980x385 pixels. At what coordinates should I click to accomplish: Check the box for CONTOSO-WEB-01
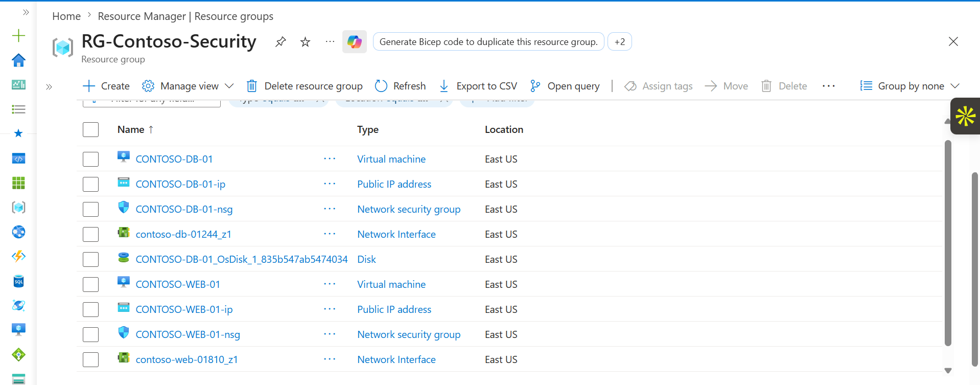coord(90,284)
